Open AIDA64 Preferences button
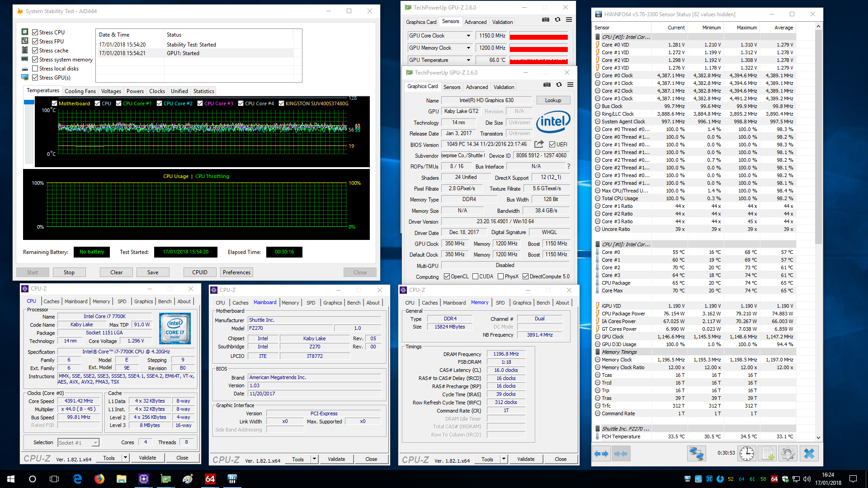 pyautogui.click(x=236, y=272)
